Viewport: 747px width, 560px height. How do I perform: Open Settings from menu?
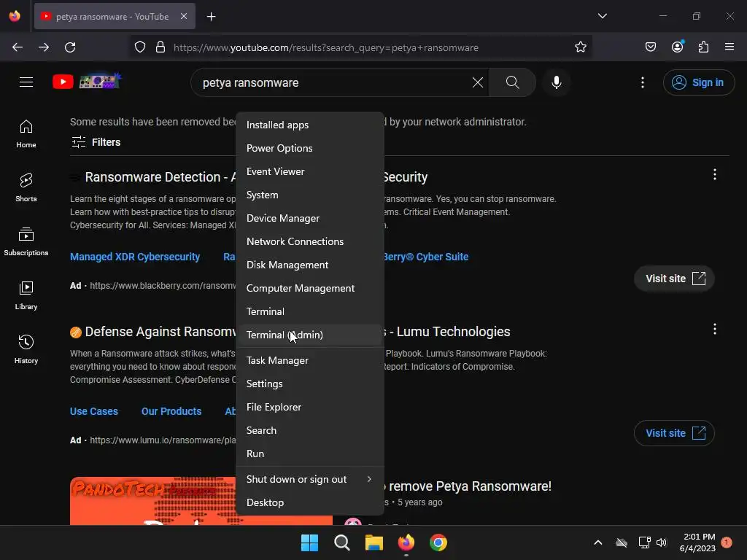(309, 384)
